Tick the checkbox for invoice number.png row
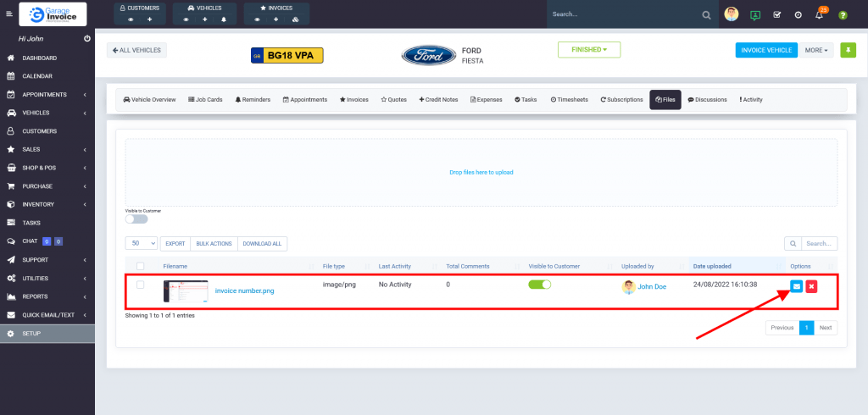This screenshot has width=868, height=415. [x=141, y=285]
